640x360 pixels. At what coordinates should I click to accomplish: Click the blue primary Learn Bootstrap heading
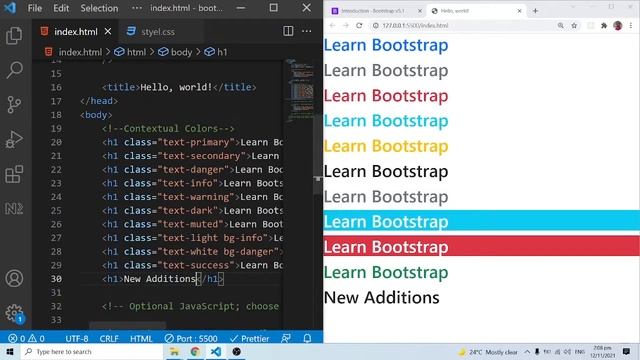(386, 45)
